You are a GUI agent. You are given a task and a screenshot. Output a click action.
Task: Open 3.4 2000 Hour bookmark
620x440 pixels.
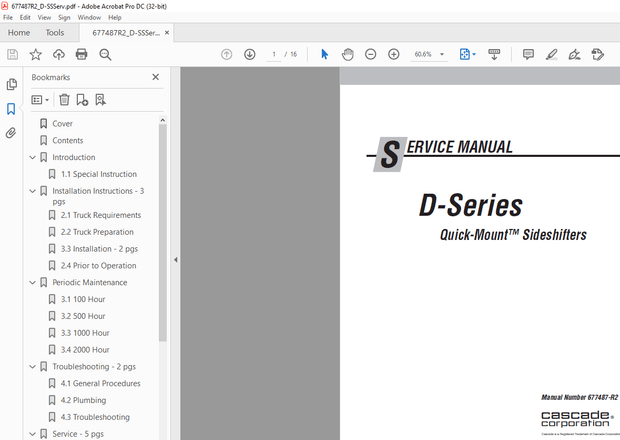click(x=85, y=350)
